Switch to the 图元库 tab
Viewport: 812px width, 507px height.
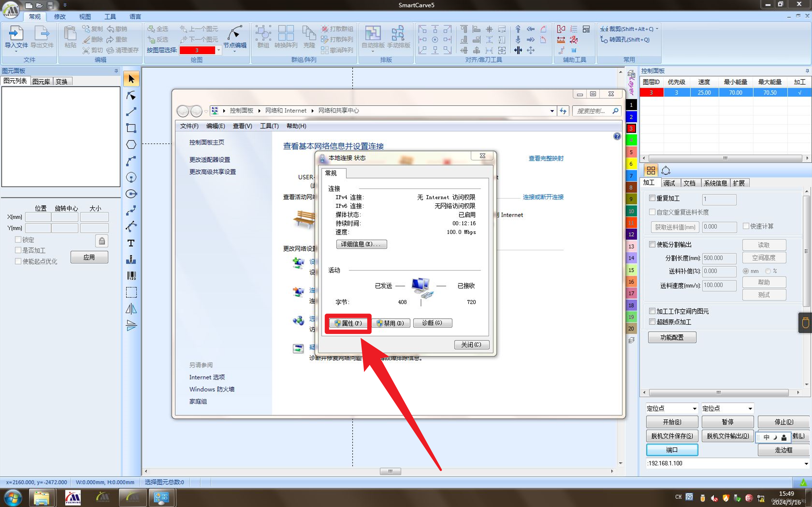[41, 81]
